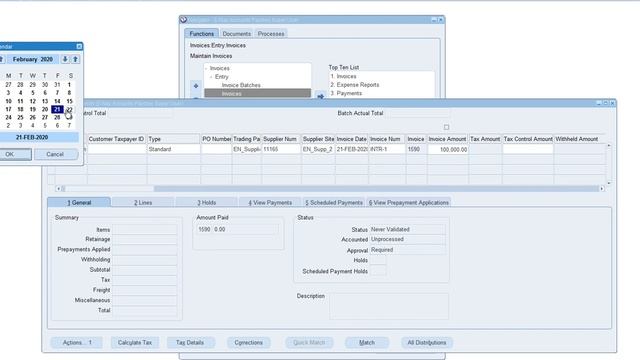Switch to the Documents tab in Navigator

(x=237, y=33)
